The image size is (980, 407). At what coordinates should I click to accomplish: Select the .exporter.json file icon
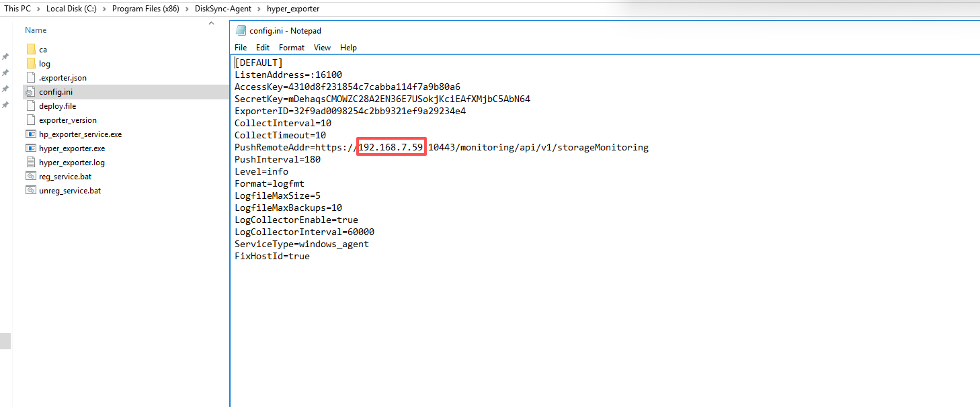(x=31, y=78)
